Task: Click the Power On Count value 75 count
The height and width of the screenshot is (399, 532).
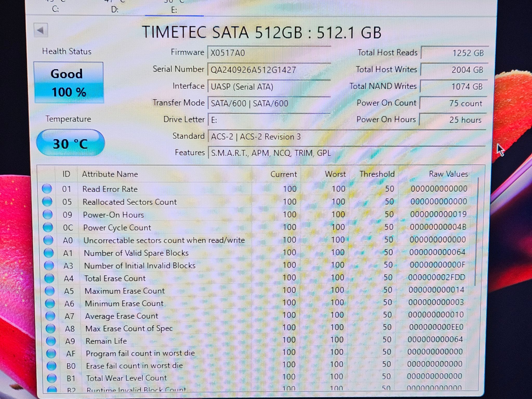Action: coord(453,103)
